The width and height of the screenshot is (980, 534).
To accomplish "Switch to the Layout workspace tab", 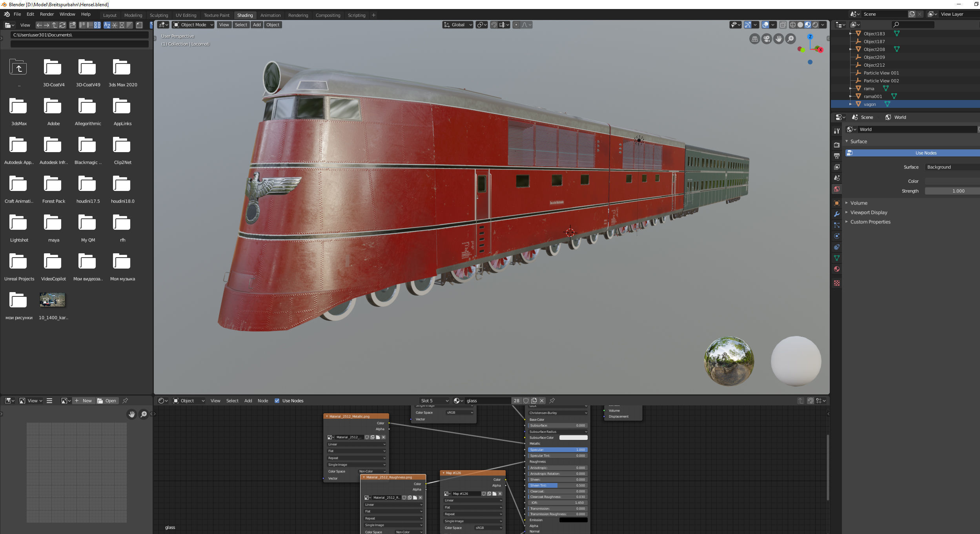I will point(110,15).
